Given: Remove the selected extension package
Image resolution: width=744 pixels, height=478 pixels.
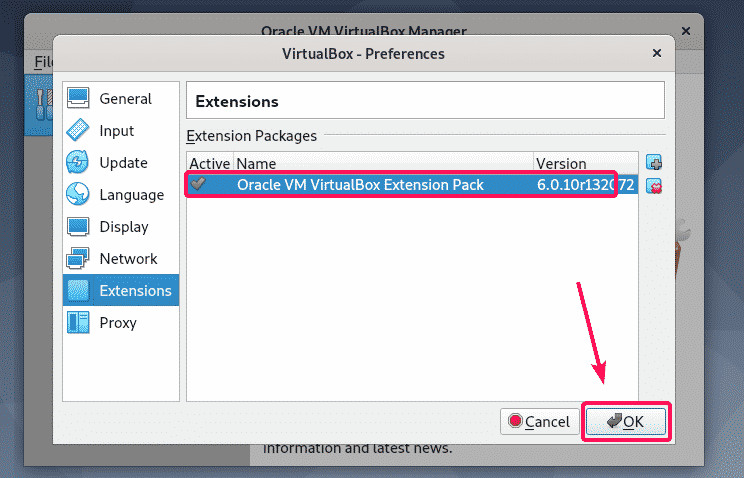Looking at the screenshot, I should 654,186.
